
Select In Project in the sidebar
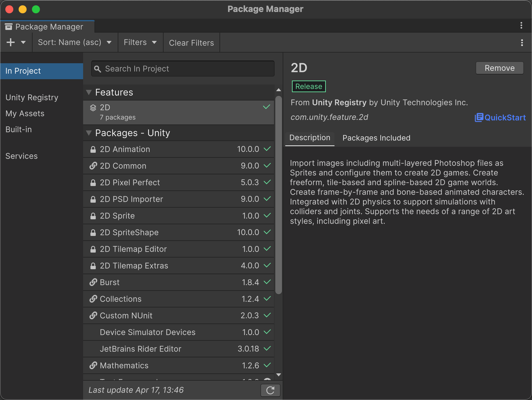(42, 71)
